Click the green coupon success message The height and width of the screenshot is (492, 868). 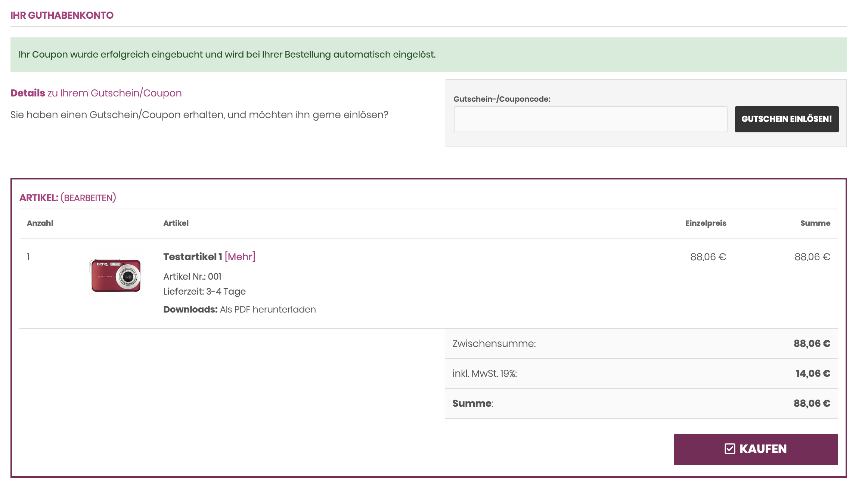(x=227, y=55)
